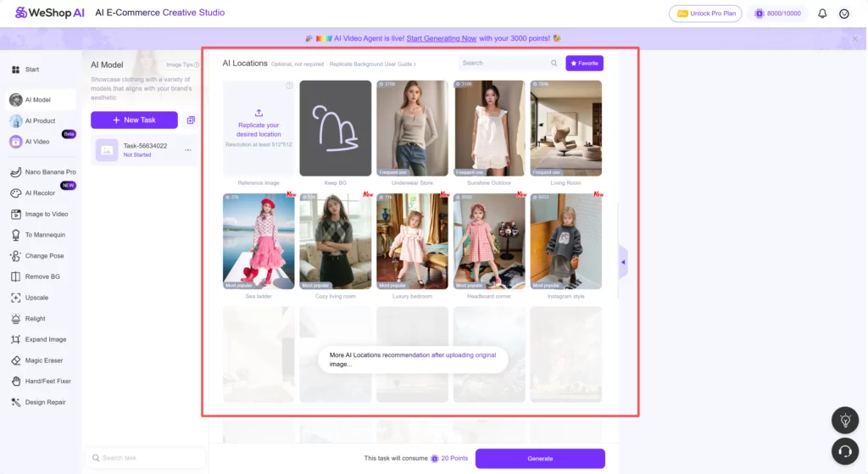868x474 pixels.
Task: Open the more options menu for Task-56634022
Action: click(188, 150)
